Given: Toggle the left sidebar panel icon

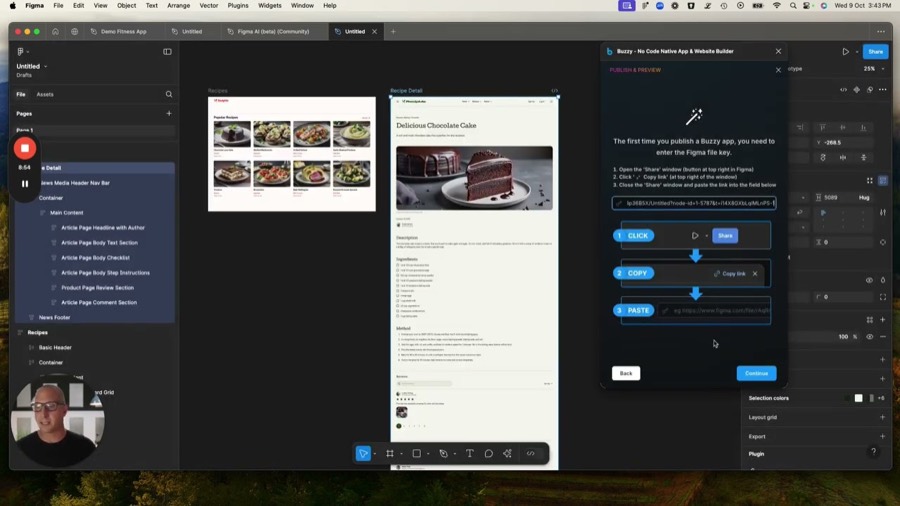Looking at the screenshot, I should [167, 52].
